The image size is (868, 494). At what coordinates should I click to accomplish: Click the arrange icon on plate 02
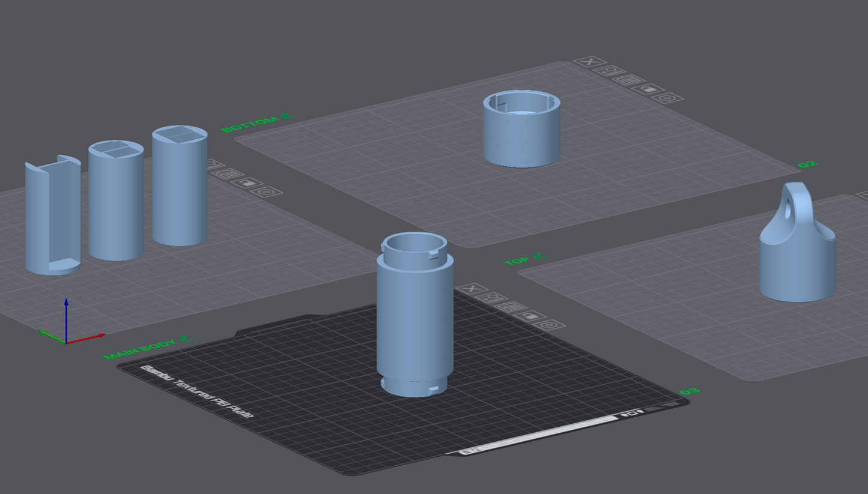pos(610,71)
